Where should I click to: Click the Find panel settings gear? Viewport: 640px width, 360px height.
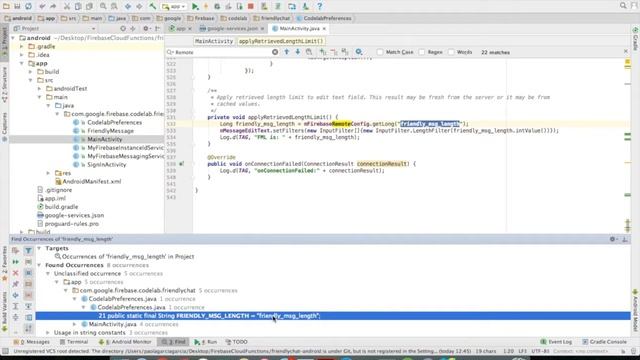[613, 239]
